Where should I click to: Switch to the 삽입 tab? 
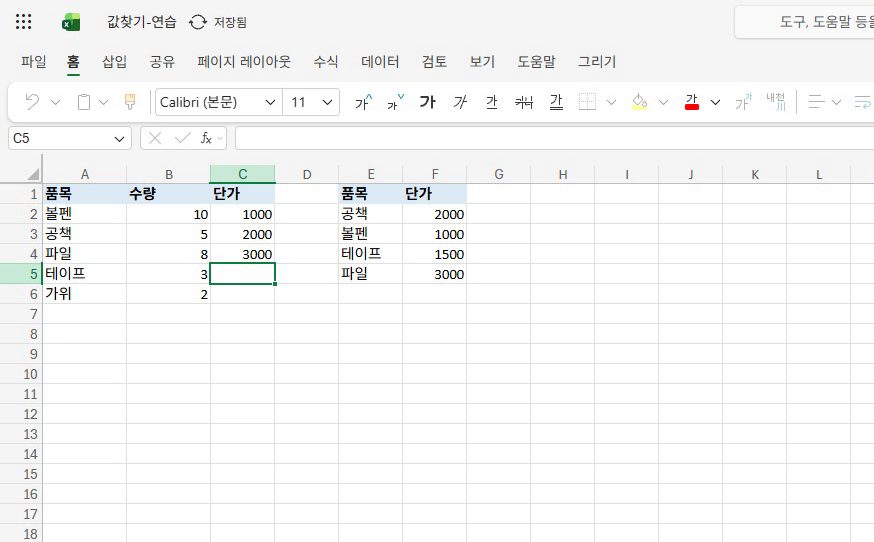point(114,61)
